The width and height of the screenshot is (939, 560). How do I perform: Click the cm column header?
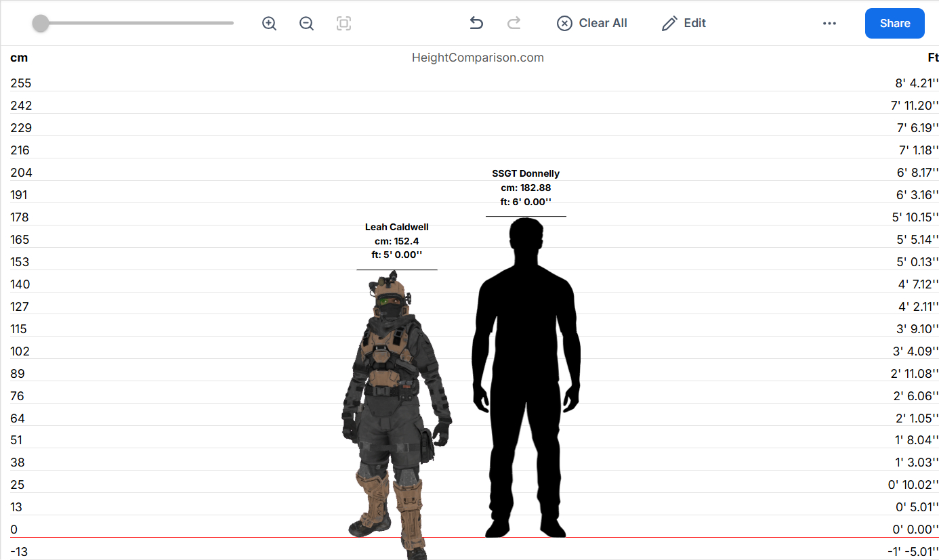pyautogui.click(x=19, y=58)
